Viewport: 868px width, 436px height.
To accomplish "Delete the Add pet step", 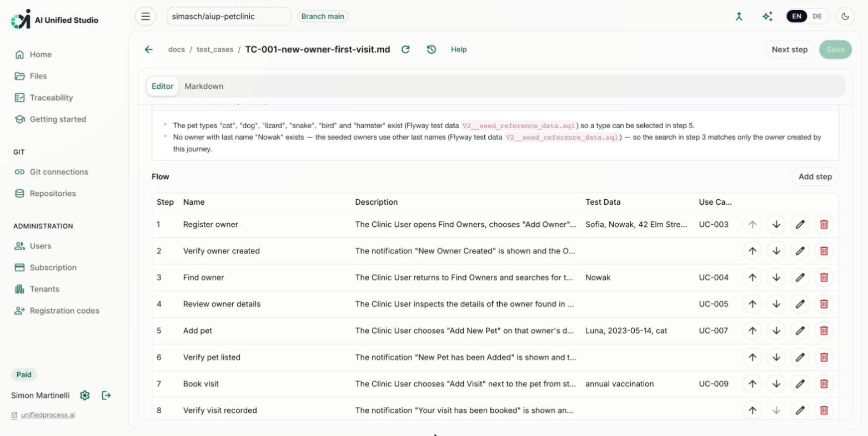I will point(824,331).
